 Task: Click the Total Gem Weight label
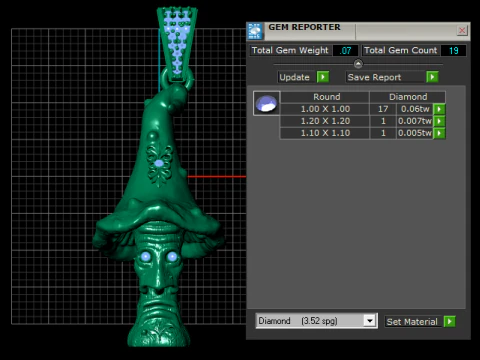point(290,50)
